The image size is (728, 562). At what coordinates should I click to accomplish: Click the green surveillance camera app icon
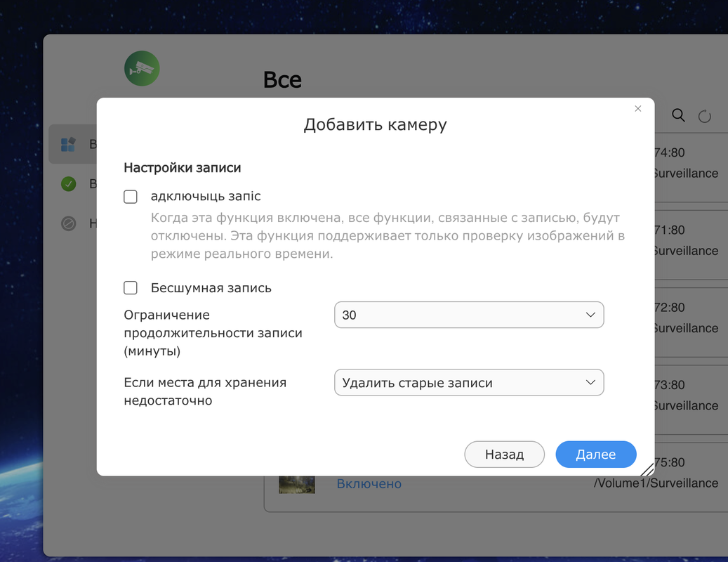142,68
